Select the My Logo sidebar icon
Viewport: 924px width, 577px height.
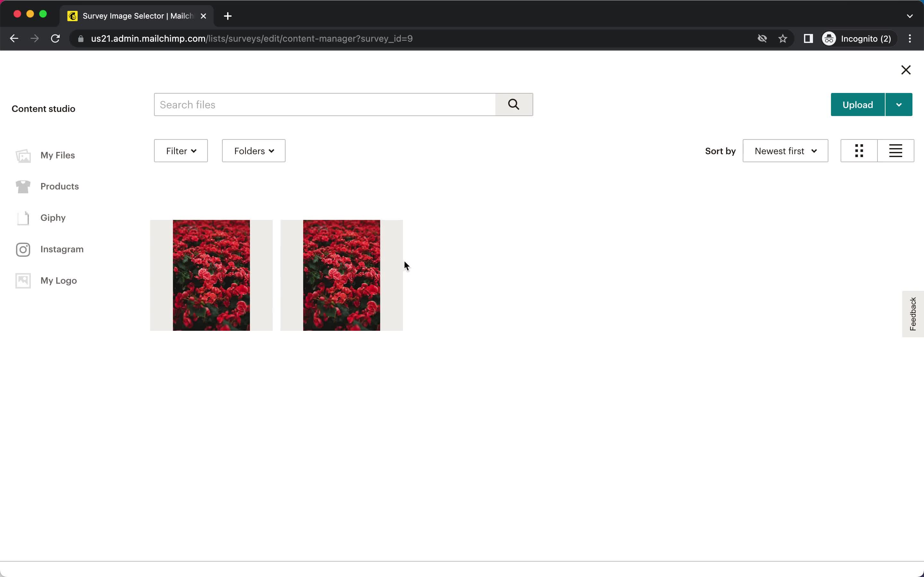22,280
